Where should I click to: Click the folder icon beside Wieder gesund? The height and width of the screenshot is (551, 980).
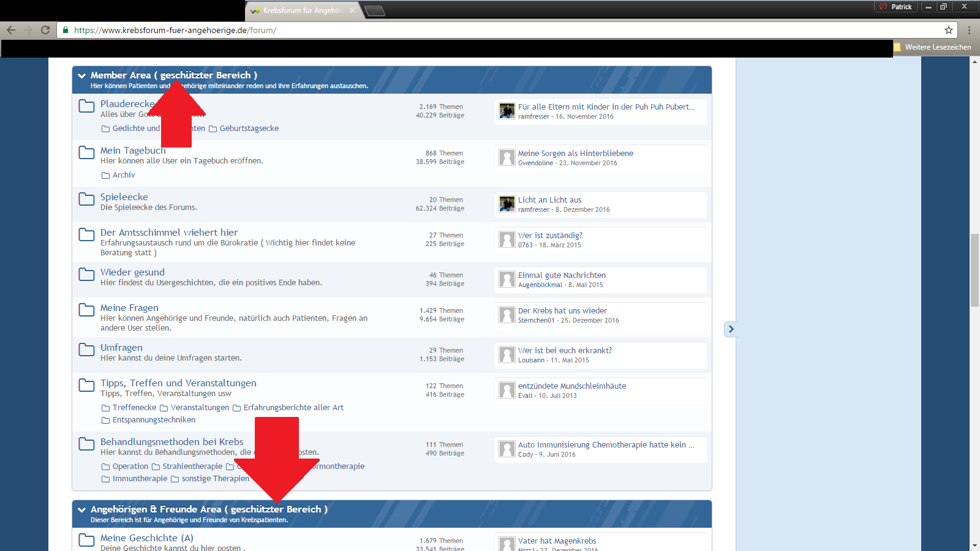click(86, 274)
